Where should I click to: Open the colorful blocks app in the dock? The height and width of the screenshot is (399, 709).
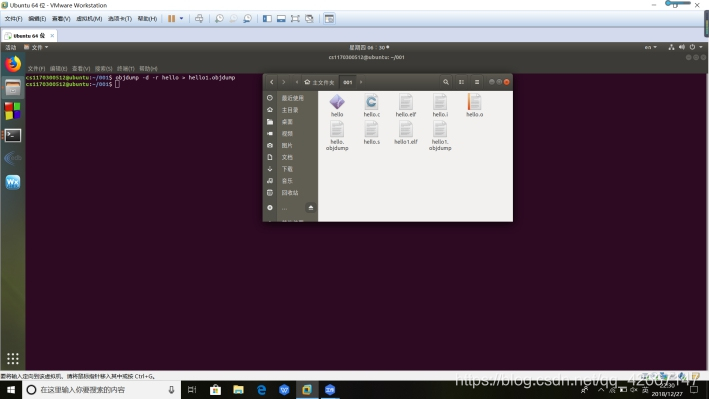coord(13,111)
